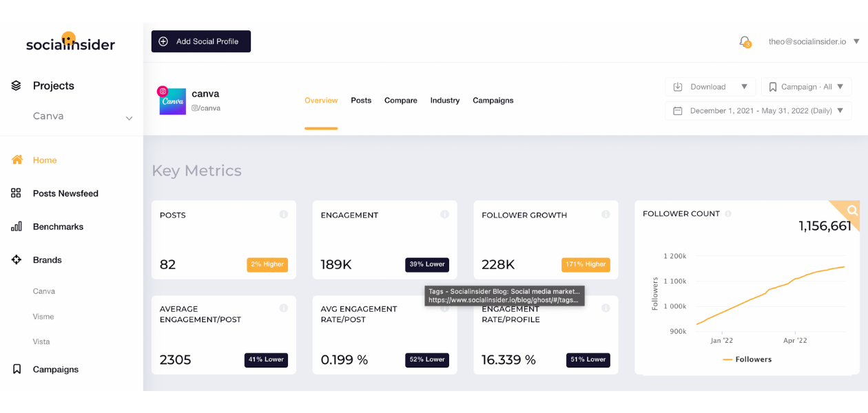Select the Vista brand in sidebar
The height and width of the screenshot is (413, 868).
[41, 341]
